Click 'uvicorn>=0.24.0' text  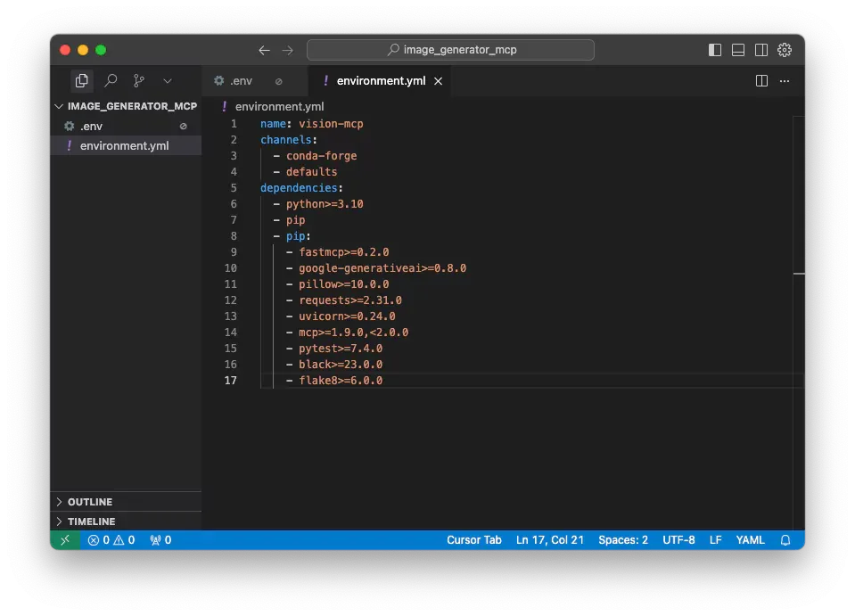pos(347,316)
